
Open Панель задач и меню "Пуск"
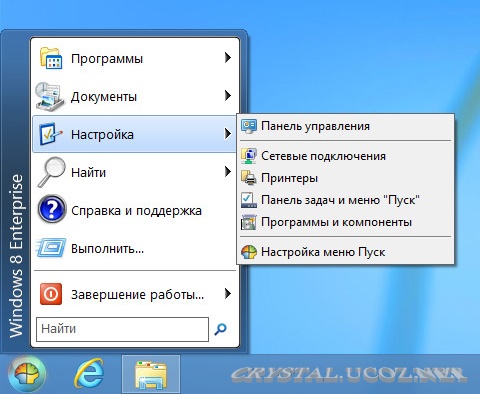point(345,200)
